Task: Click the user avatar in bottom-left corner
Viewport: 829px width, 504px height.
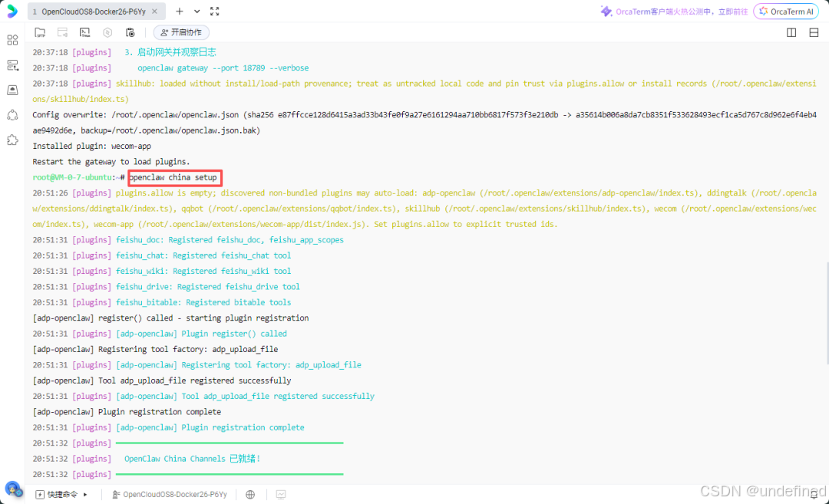Action: pyautogui.click(x=13, y=489)
